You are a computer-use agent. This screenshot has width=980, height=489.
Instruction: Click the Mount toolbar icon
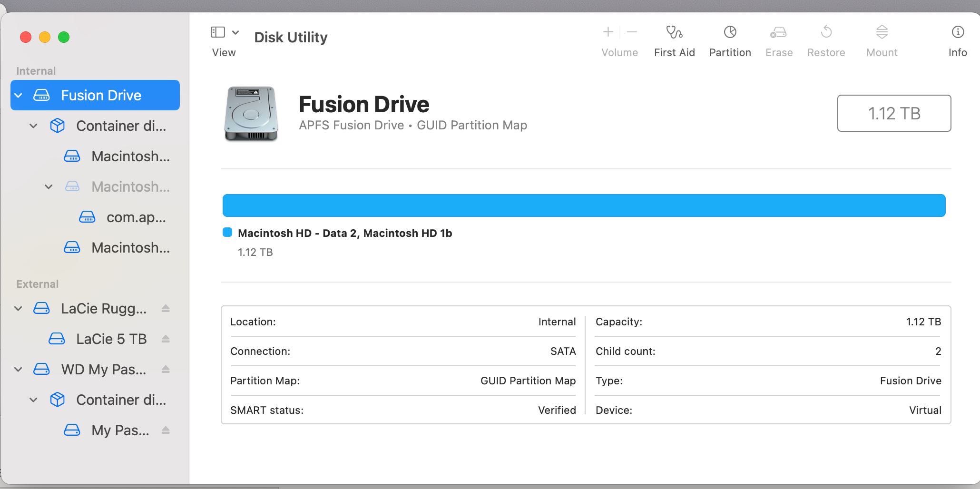tap(882, 32)
